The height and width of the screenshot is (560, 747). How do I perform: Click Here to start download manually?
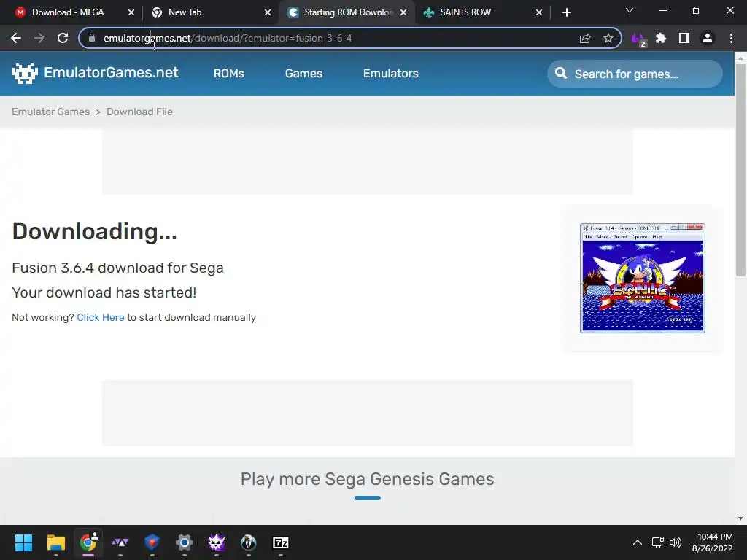[x=101, y=318]
